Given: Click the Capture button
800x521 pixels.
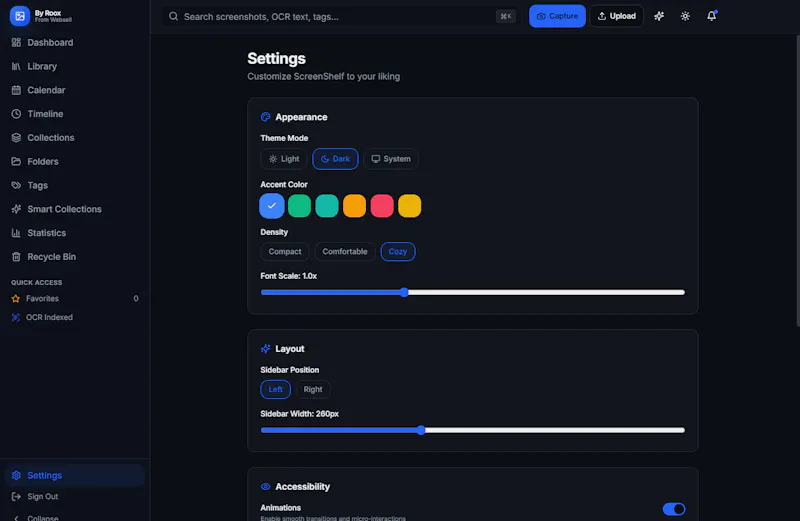Looking at the screenshot, I should point(557,16).
